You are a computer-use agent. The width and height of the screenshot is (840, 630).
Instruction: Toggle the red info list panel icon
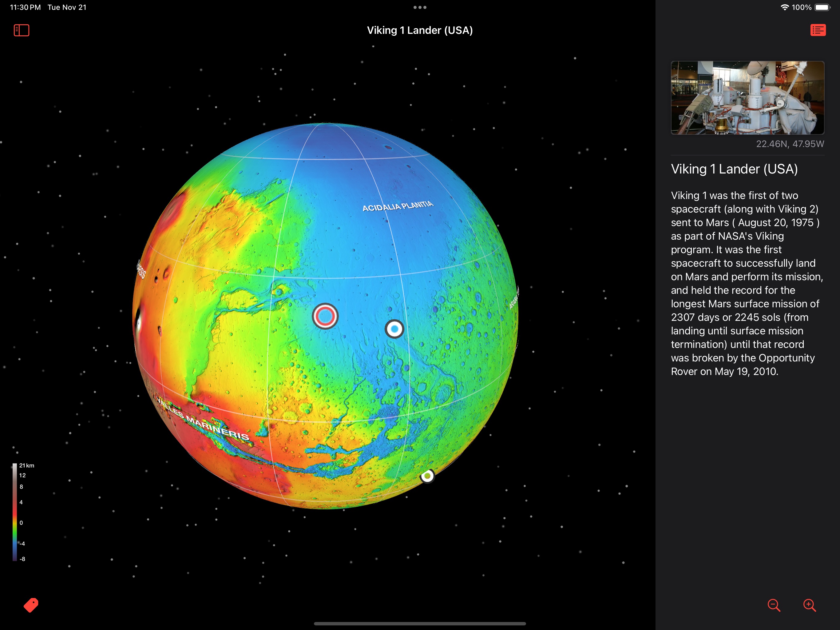pyautogui.click(x=818, y=30)
